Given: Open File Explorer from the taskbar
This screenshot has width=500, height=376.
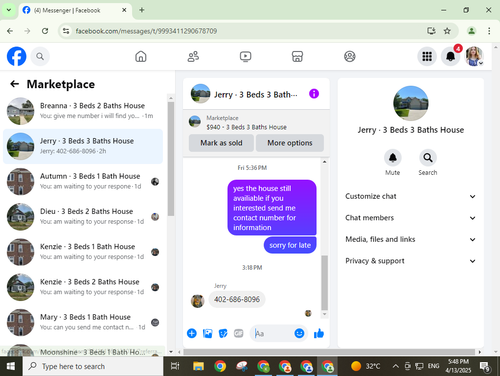Looking at the screenshot, I should 198,366.
